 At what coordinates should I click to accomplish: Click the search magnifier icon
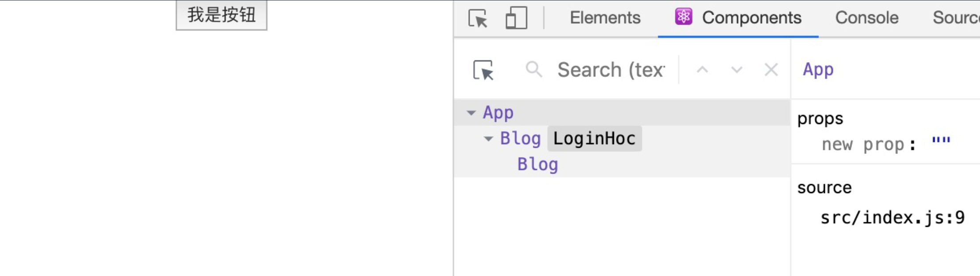533,70
